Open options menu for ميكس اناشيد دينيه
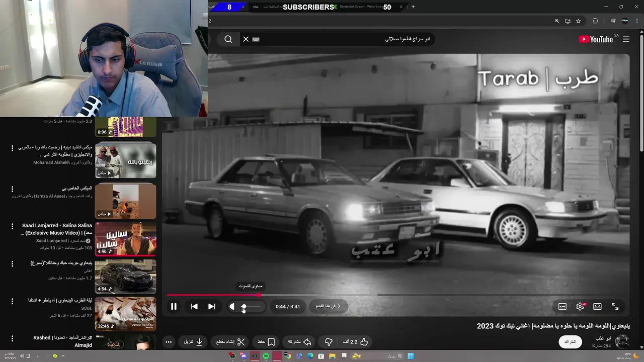 point(13,148)
